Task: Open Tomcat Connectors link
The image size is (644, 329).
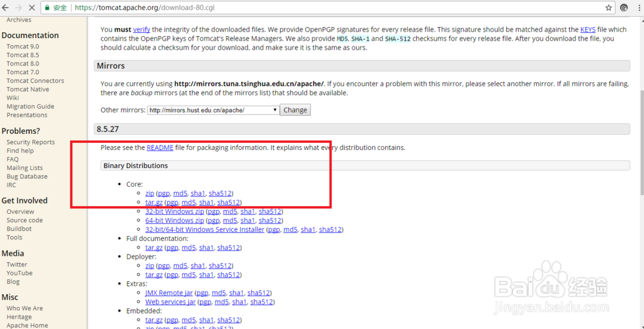Action: tap(35, 81)
